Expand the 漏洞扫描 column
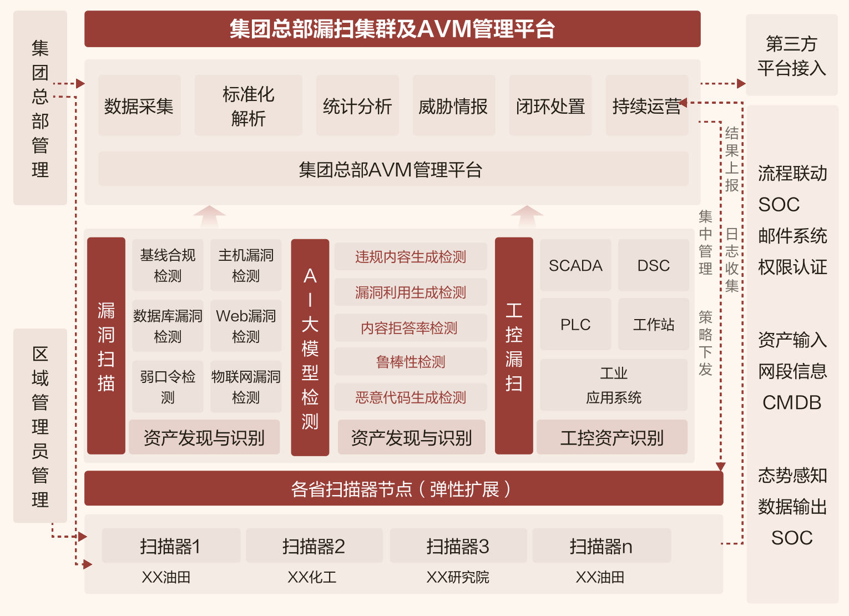The width and height of the screenshot is (849, 616). click(x=106, y=347)
